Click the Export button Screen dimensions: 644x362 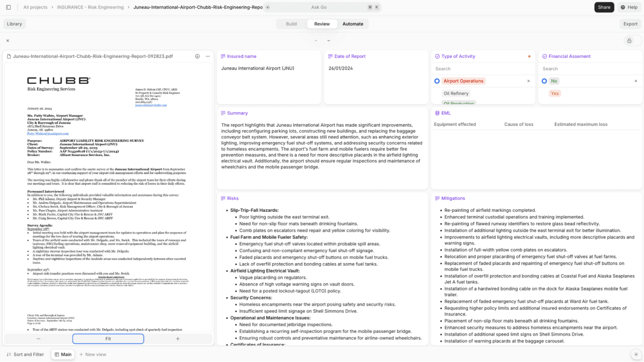[x=630, y=24]
